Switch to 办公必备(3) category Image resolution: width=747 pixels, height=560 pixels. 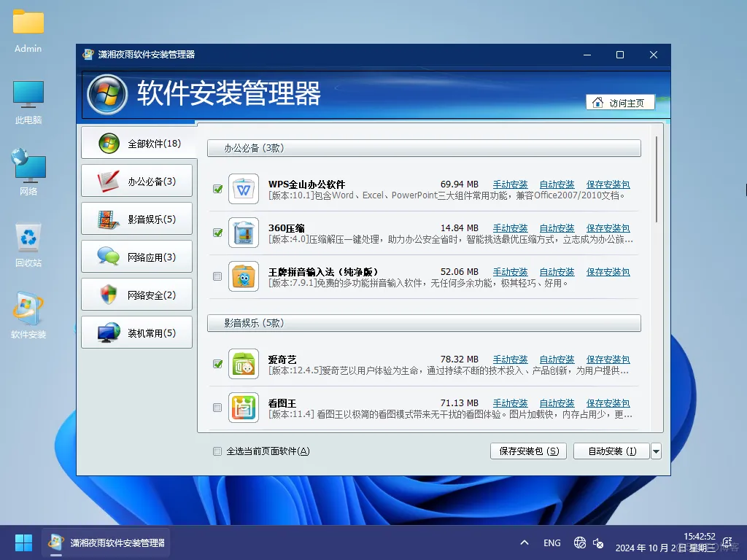coord(136,181)
